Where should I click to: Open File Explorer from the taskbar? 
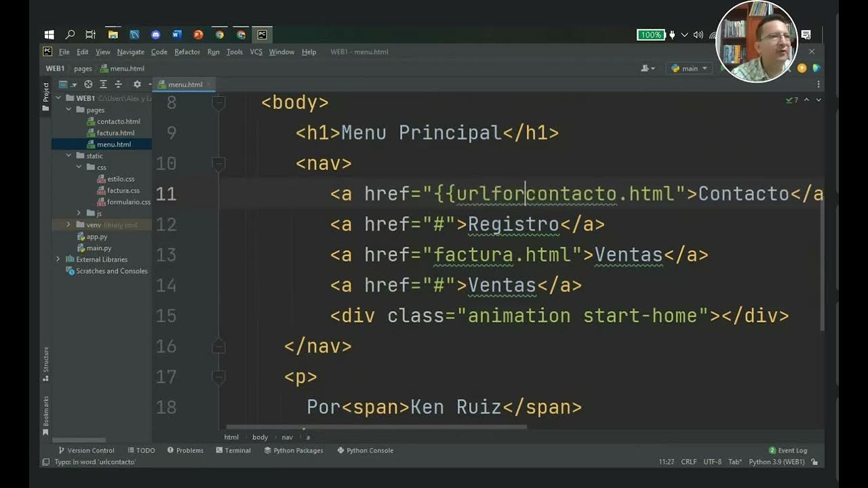coord(113,35)
